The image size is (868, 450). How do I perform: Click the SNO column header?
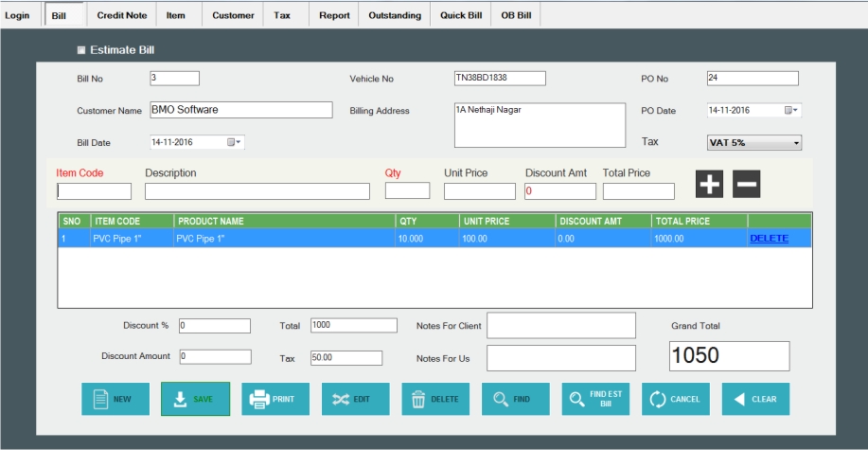(x=75, y=221)
